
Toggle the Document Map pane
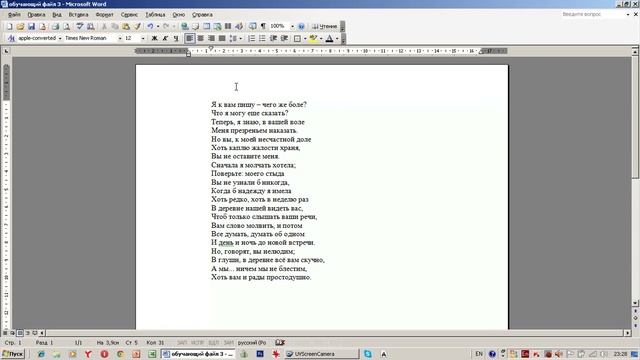point(253,26)
